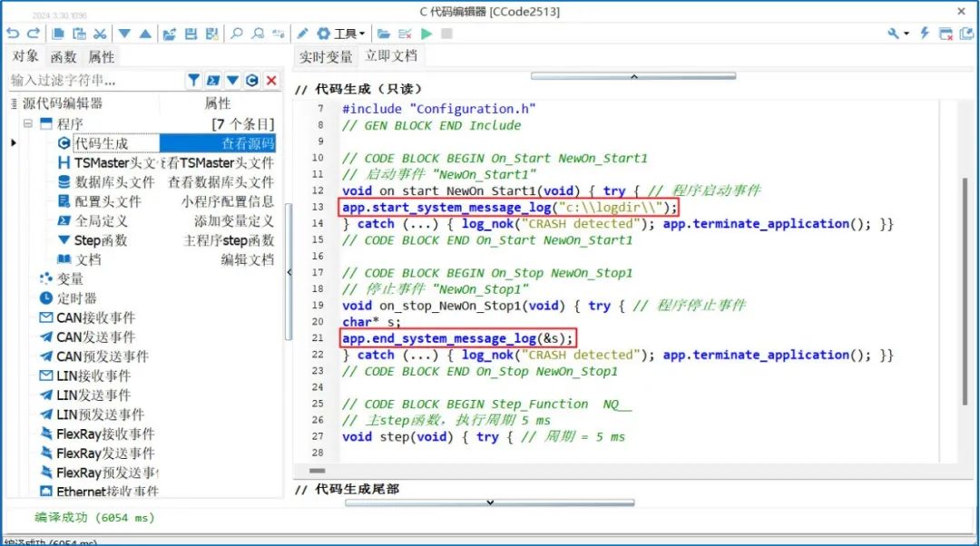Click the funnel filter icon
980x546 pixels.
click(x=194, y=80)
